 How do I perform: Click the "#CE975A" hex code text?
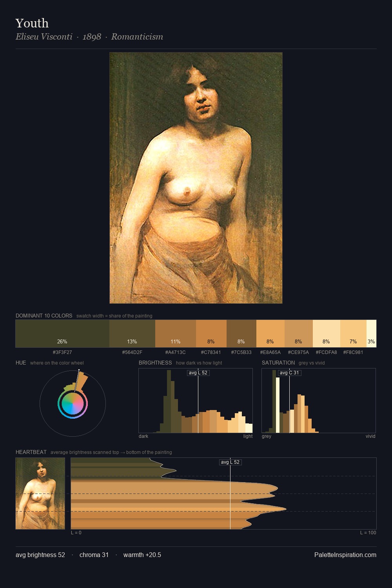(298, 352)
